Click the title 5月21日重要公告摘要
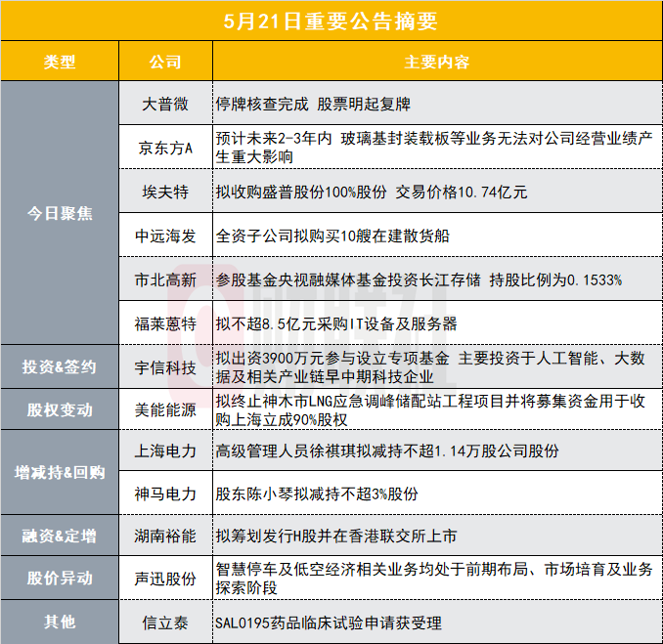The width and height of the screenshot is (663, 644). (x=331, y=21)
